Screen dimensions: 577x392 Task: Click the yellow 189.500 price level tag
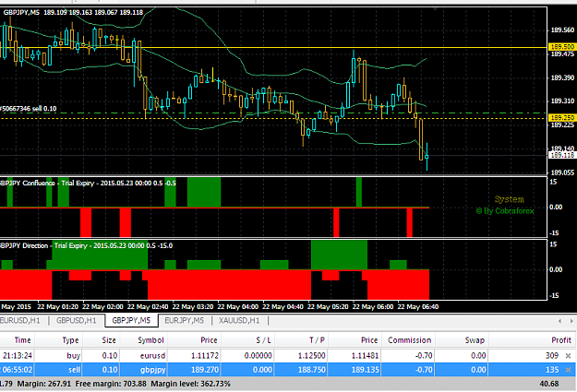click(x=561, y=47)
